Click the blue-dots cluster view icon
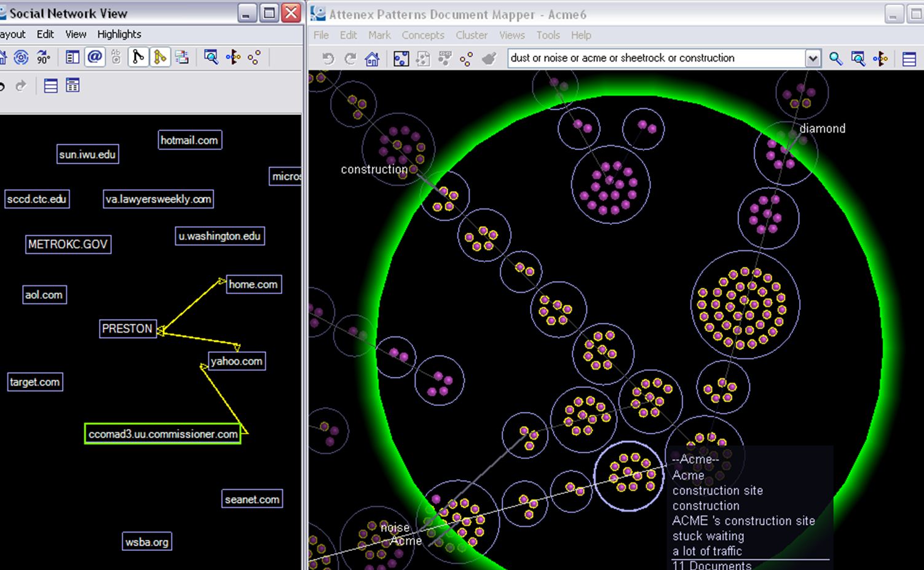The height and width of the screenshot is (570, 924). (x=401, y=59)
